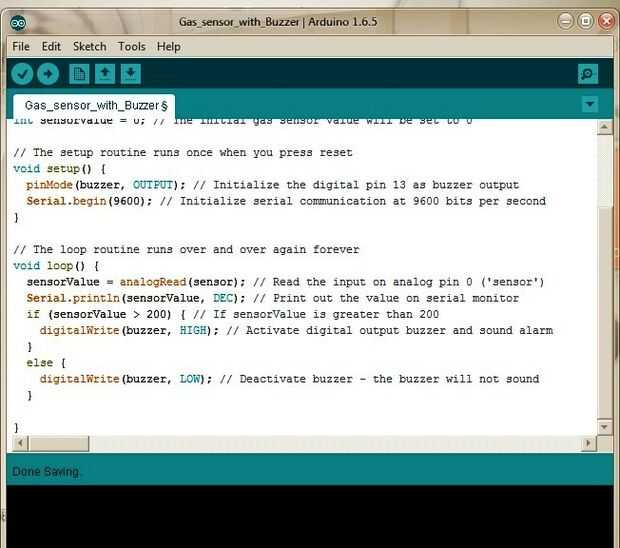Click 'pinMode' in the setup function

tap(49, 185)
